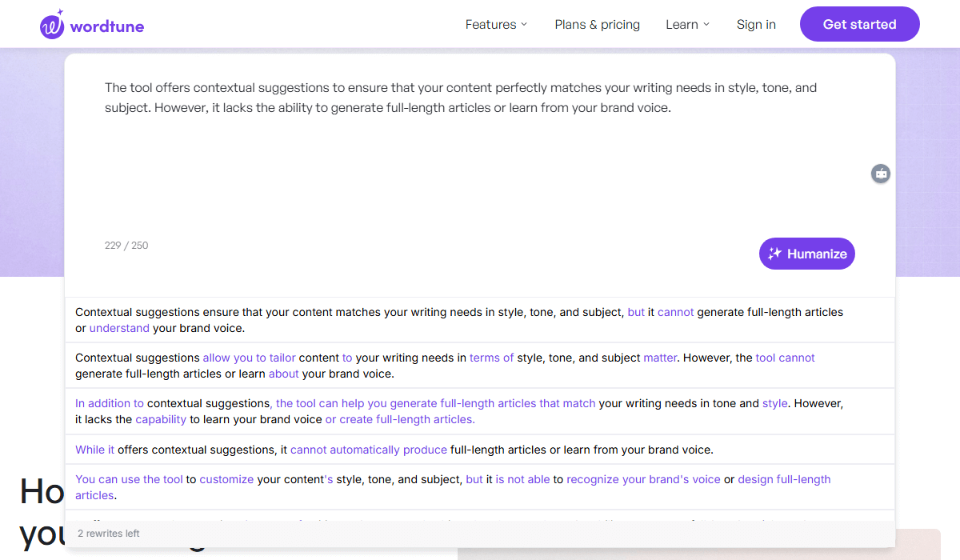Select the rewrite starting 'While it offers'
Viewport: 960px width, 560px height.
click(x=394, y=450)
